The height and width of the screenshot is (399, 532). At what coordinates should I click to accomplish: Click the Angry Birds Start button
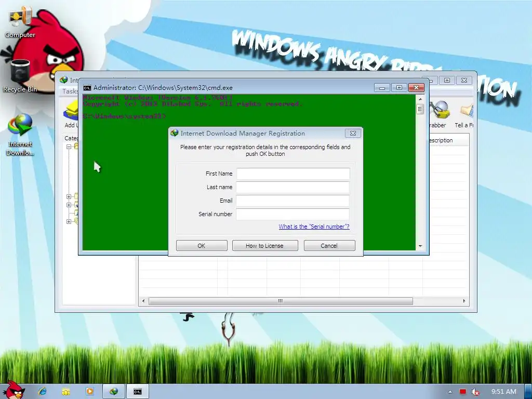(13, 390)
